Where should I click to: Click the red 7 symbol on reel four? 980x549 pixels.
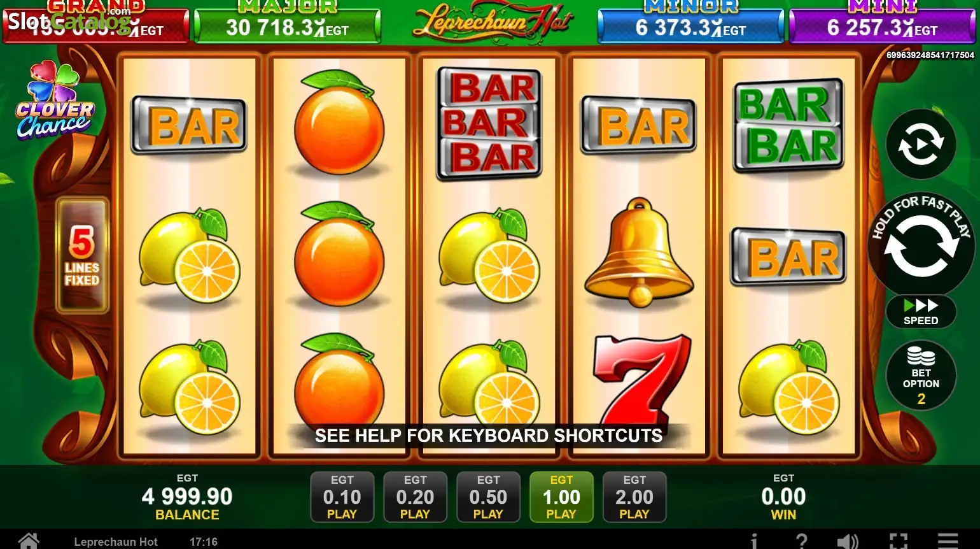click(640, 380)
